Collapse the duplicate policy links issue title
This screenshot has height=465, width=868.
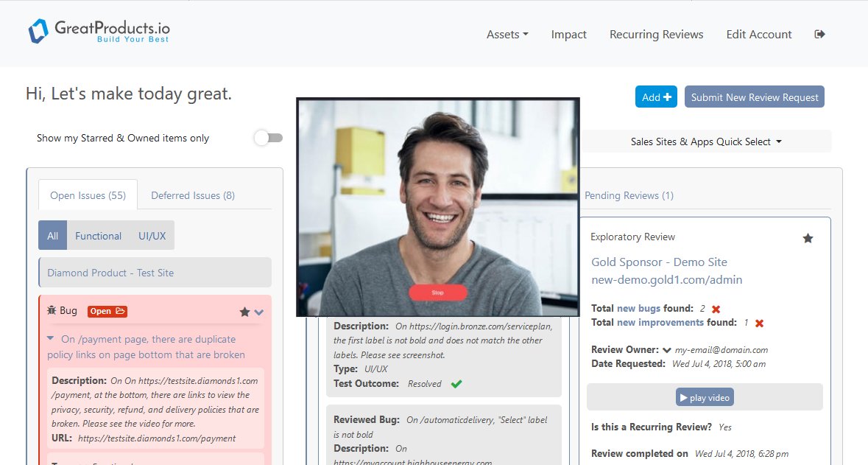click(x=50, y=338)
